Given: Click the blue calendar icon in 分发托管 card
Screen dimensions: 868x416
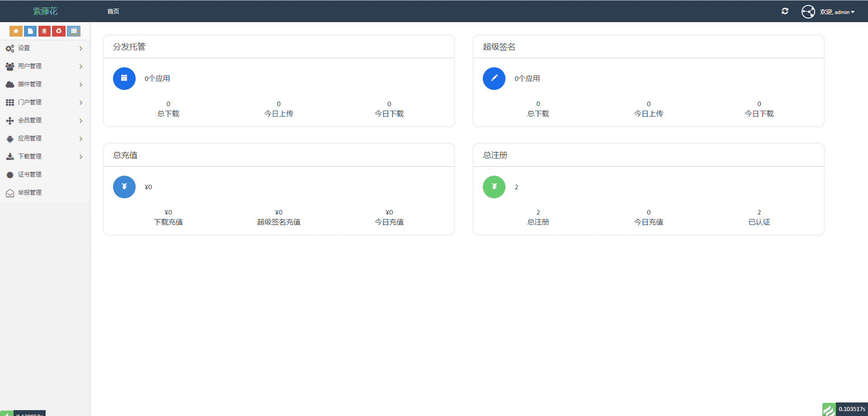Looking at the screenshot, I should click(x=124, y=79).
